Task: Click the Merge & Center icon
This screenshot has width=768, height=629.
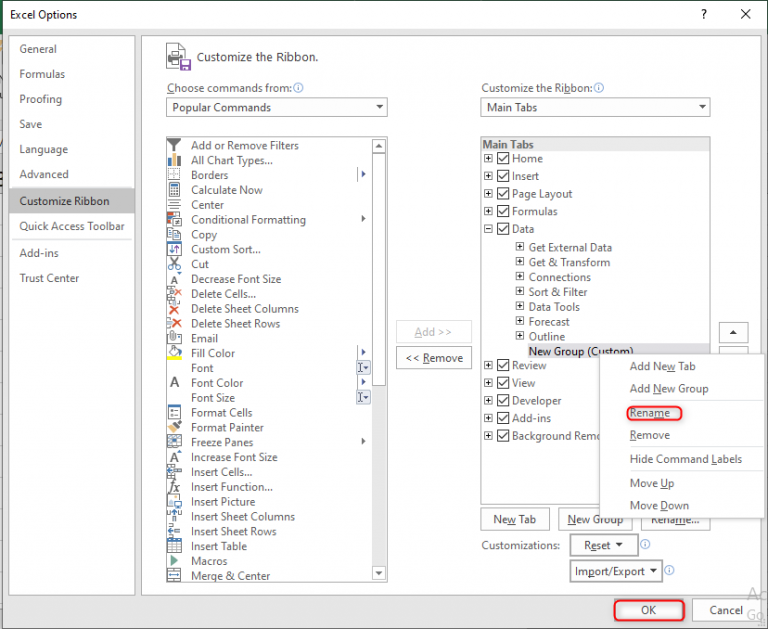Action: pyautogui.click(x=174, y=576)
